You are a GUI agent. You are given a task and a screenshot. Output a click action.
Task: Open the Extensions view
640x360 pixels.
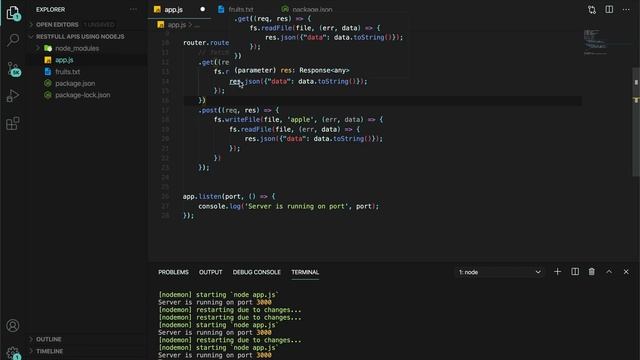click(13, 123)
